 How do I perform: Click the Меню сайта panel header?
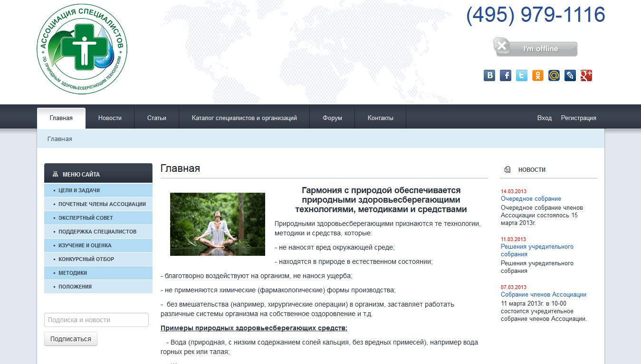point(98,173)
